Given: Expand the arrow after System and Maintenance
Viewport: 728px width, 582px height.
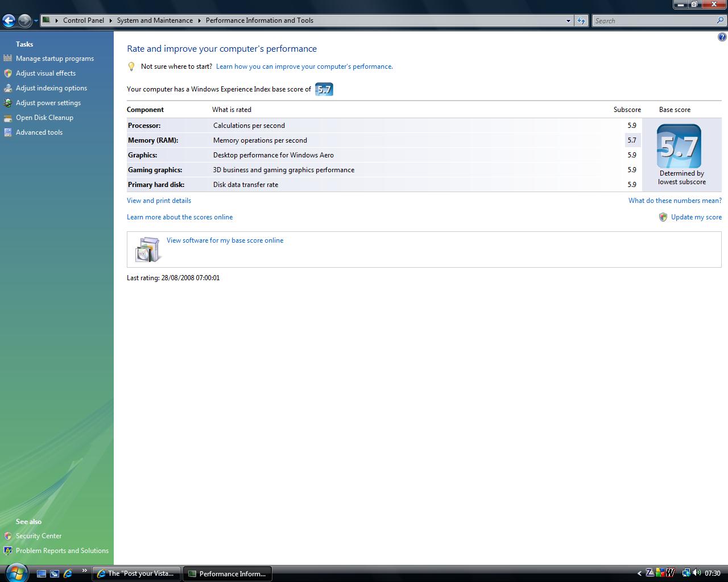Looking at the screenshot, I should pos(199,20).
